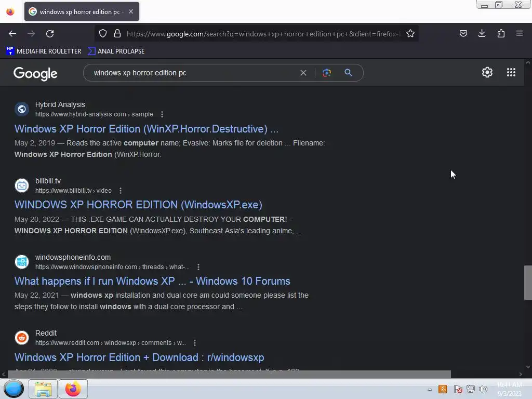532x399 pixels.
Task: Go to the Google home logo
Action: (x=35, y=73)
